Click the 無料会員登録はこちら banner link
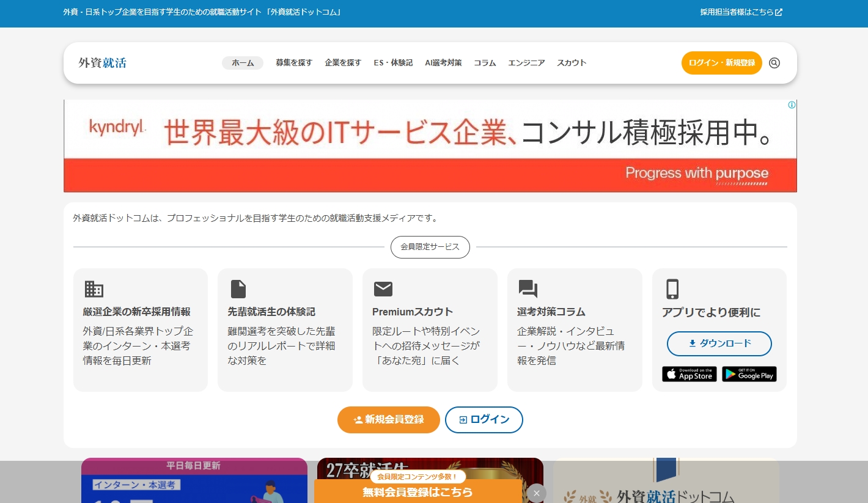The height and width of the screenshot is (503, 868). pos(418,492)
